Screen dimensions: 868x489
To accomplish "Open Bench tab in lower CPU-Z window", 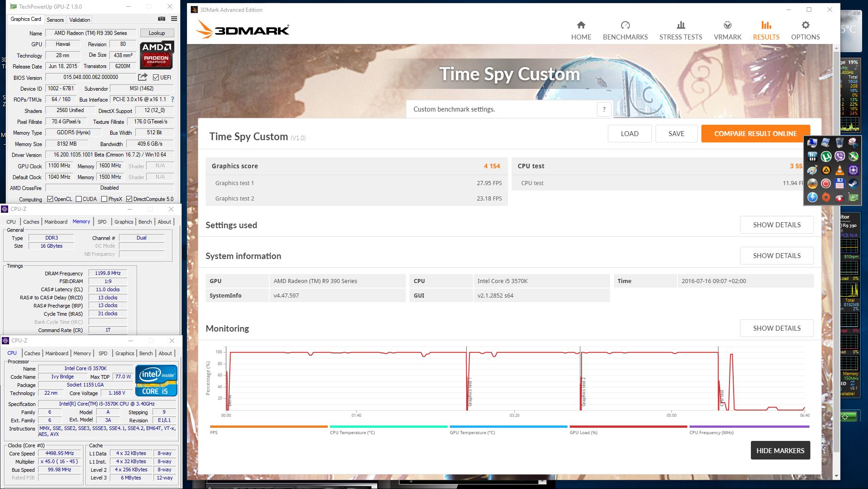I will click(146, 353).
